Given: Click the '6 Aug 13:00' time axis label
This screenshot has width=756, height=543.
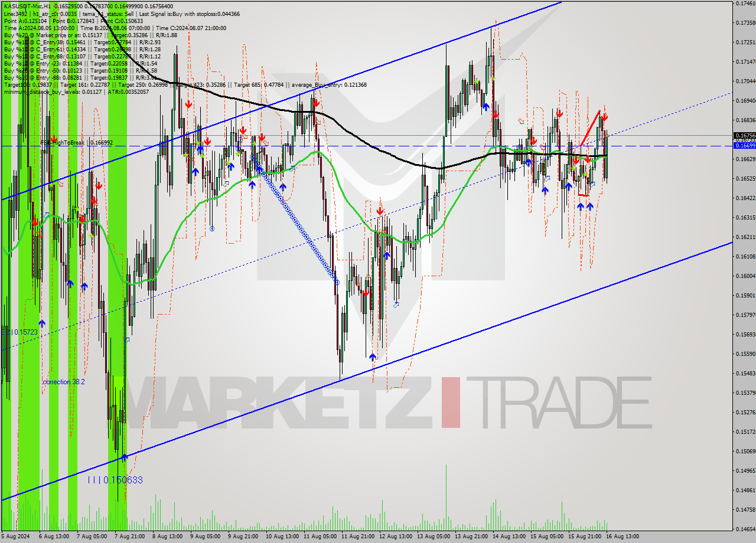Looking at the screenshot, I should 54,537.
